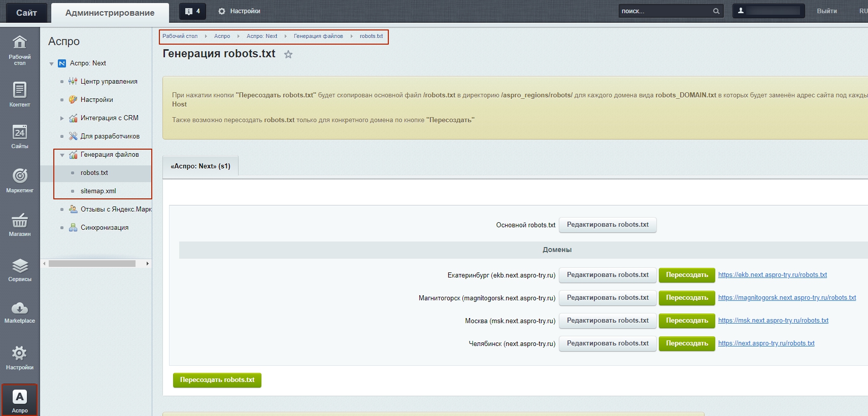Open Центр управления tree item
This screenshot has height=416, width=868.
[x=109, y=82]
